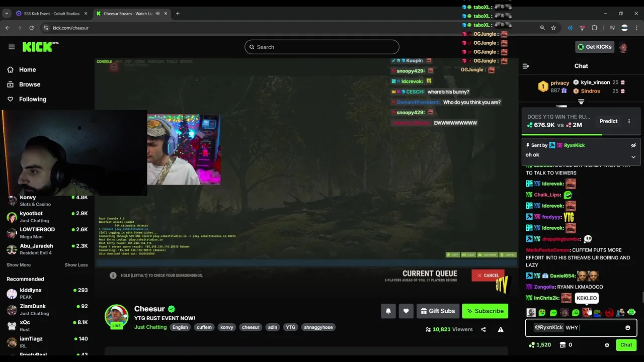
Task: Insert the red hammer-sickle emote
Action: point(609,313)
